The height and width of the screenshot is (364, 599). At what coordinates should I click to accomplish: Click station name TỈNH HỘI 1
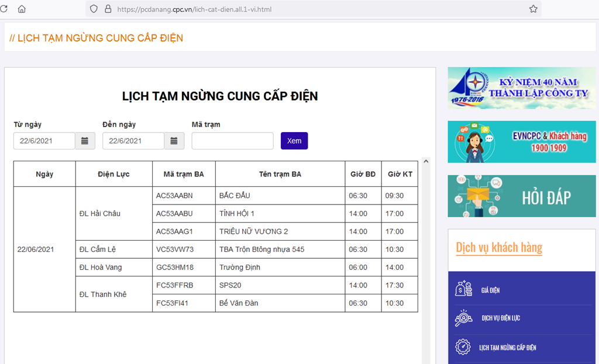pyautogui.click(x=280, y=213)
